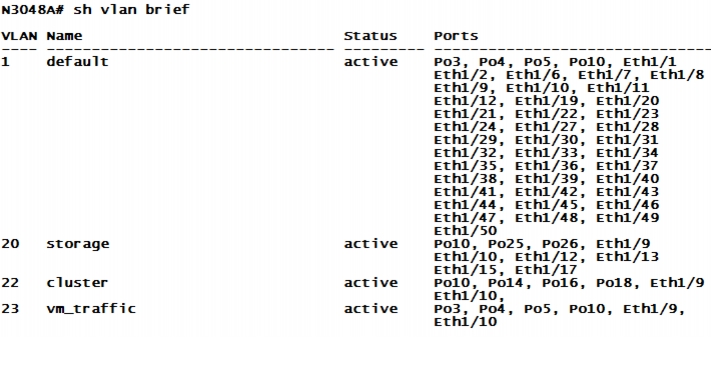Select VLAN ID 20
The image size is (711, 368).
(x=10, y=244)
